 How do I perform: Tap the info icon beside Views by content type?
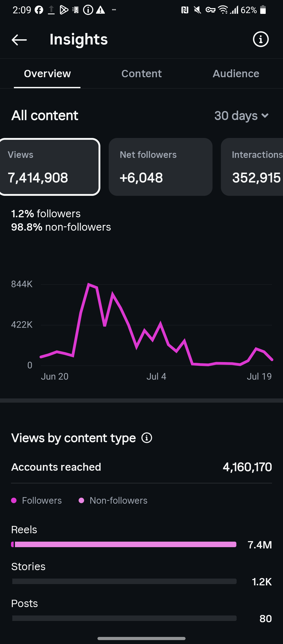click(147, 438)
